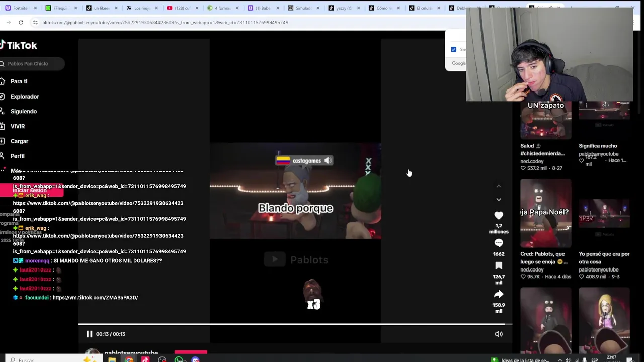Switch to the Simulado browser tab
Viewport: 644px width, 362px height.
[302, 8]
